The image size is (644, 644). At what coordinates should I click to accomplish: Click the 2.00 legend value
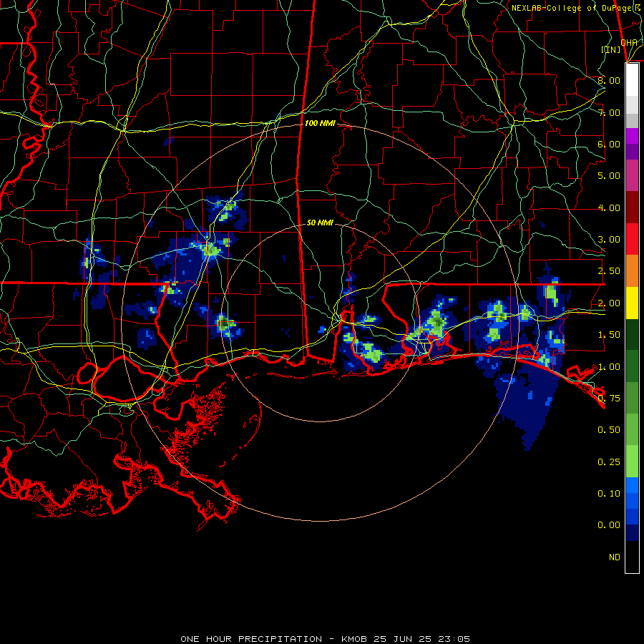pos(609,303)
